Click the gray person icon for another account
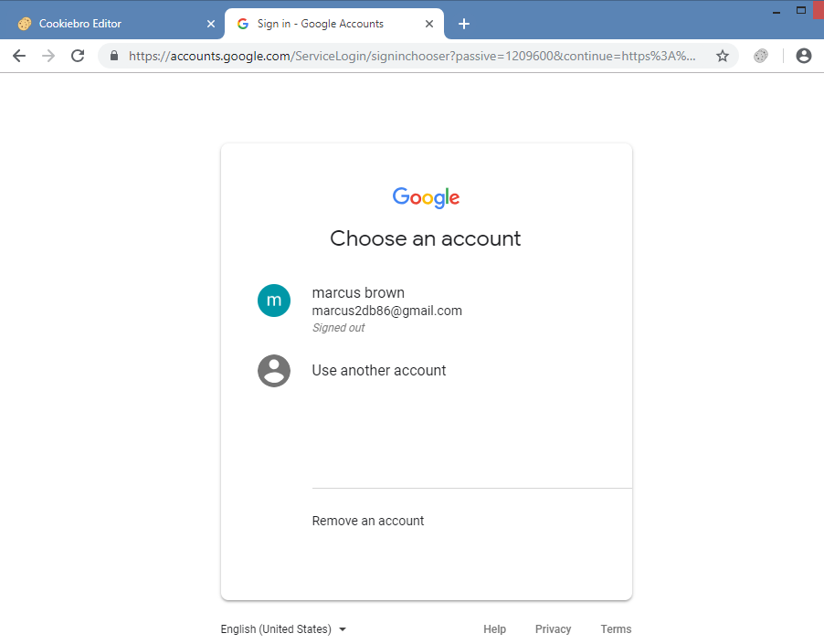 (274, 371)
